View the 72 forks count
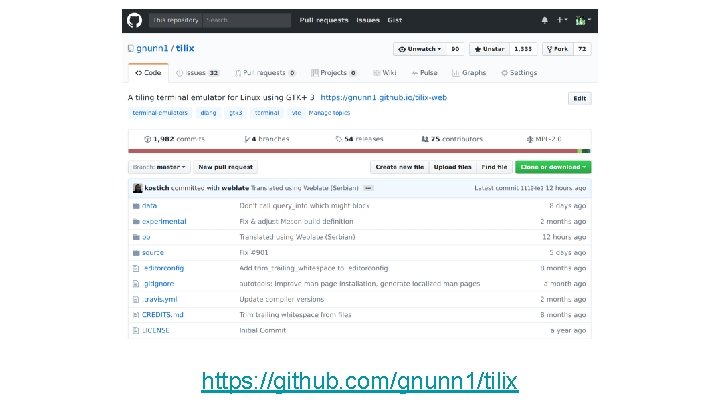 tap(582, 49)
